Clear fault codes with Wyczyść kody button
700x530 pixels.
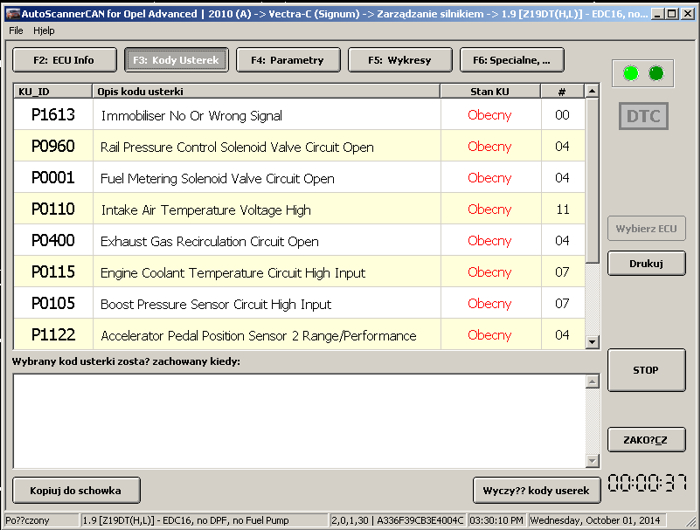click(x=537, y=490)
